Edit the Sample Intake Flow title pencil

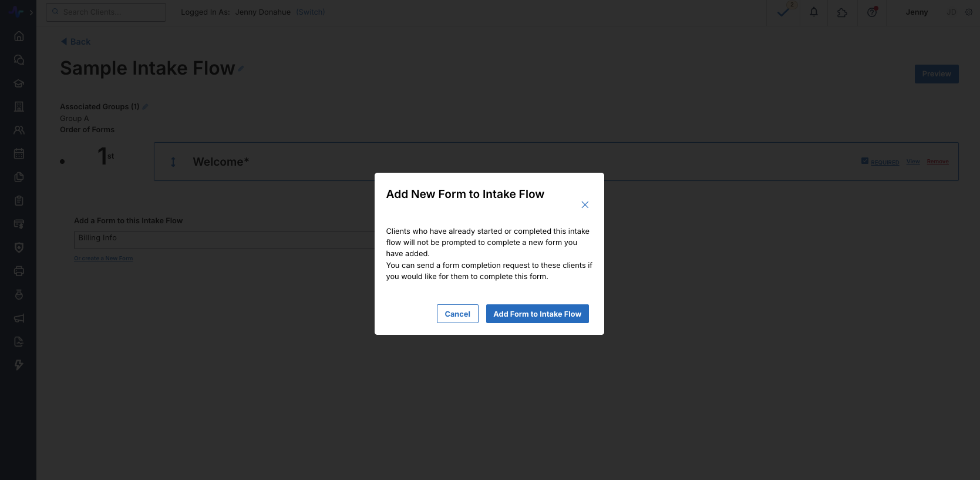click(x=241, y=69)
